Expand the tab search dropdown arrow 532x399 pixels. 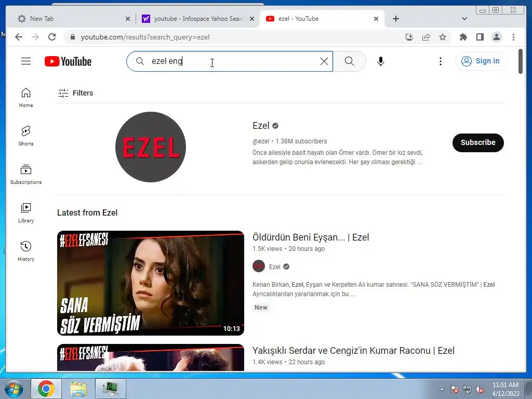pyautogui.click(x=464, y=19)
